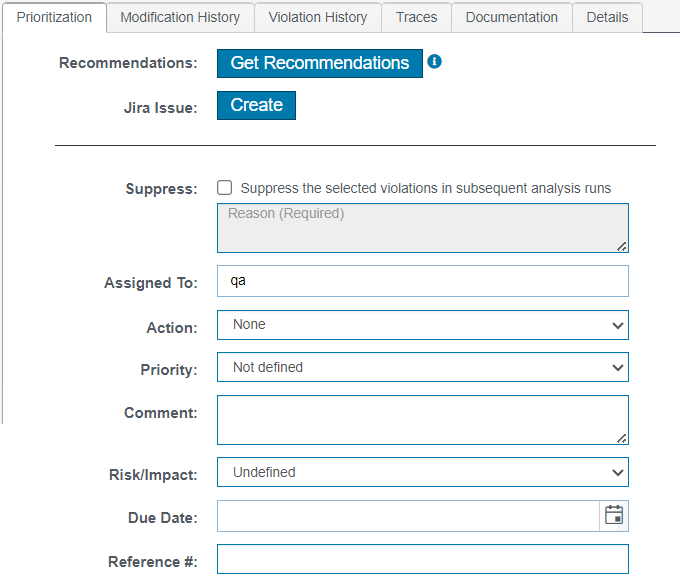Viewport: 680px width, 584px height.
Task: Create a Jira Issue with Create button
Action: 256,105
